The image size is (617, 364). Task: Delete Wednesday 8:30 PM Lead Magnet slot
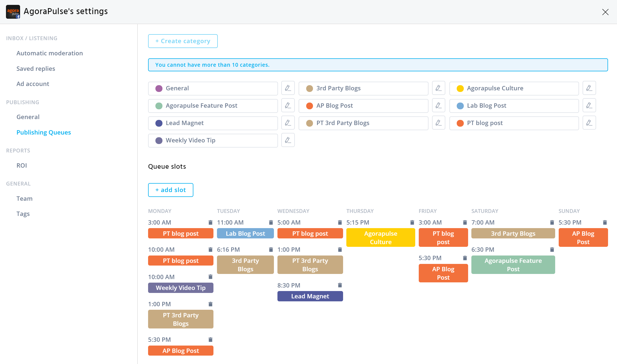pyautogui.click(x=340, y=285)
